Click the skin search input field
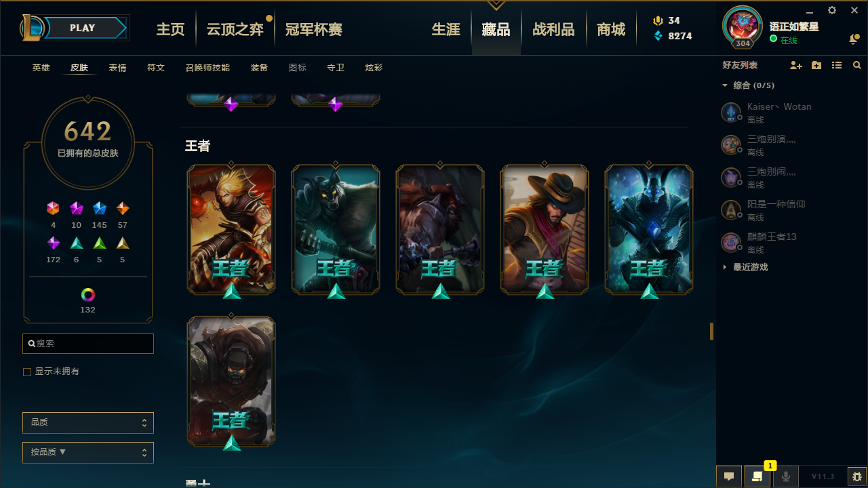Viewport: 868px width, 488px height. point(88,344)
